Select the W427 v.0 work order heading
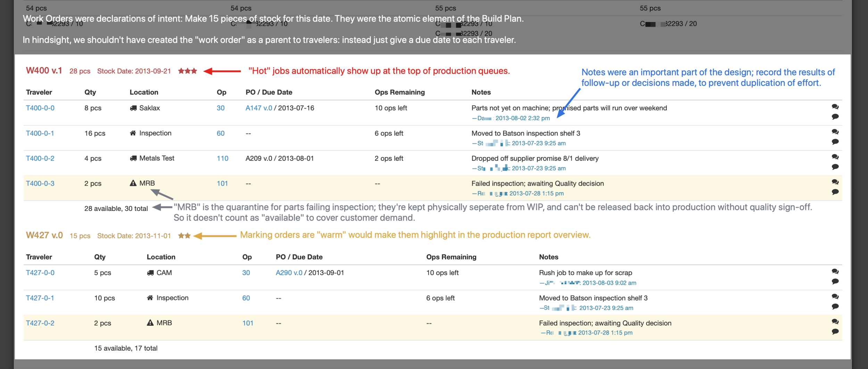 coord(44,235)
